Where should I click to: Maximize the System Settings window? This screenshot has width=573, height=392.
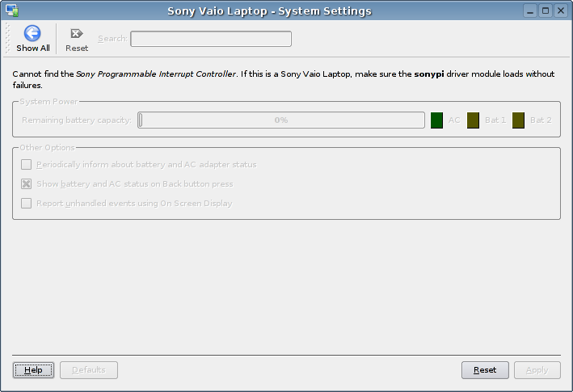[546, 11]
